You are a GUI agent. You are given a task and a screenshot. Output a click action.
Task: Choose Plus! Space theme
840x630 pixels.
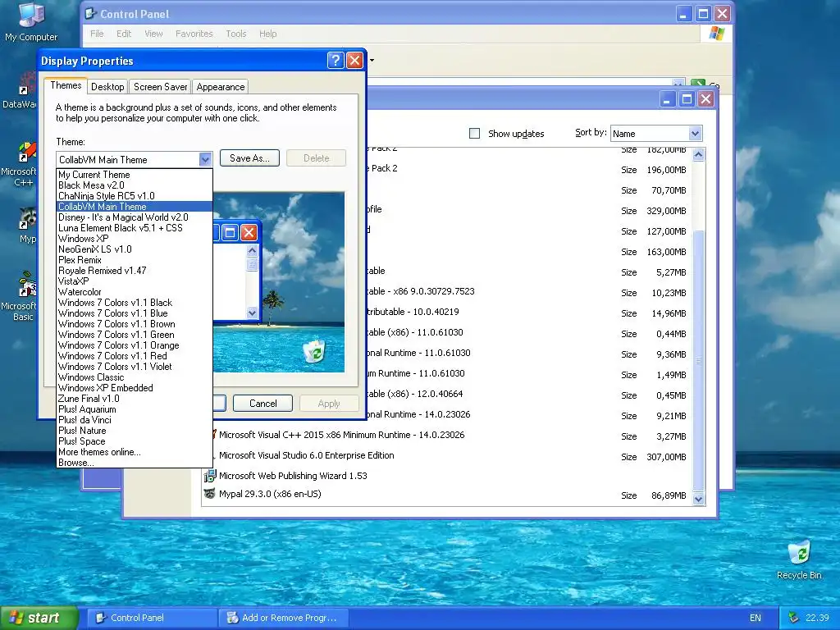pos(135,441)
